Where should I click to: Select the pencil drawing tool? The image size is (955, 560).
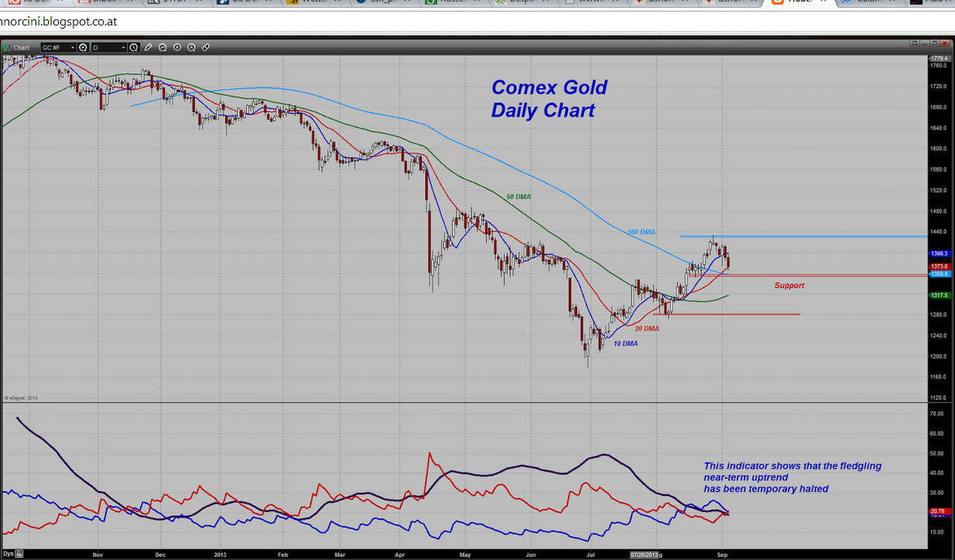click(x=149, y=48)
